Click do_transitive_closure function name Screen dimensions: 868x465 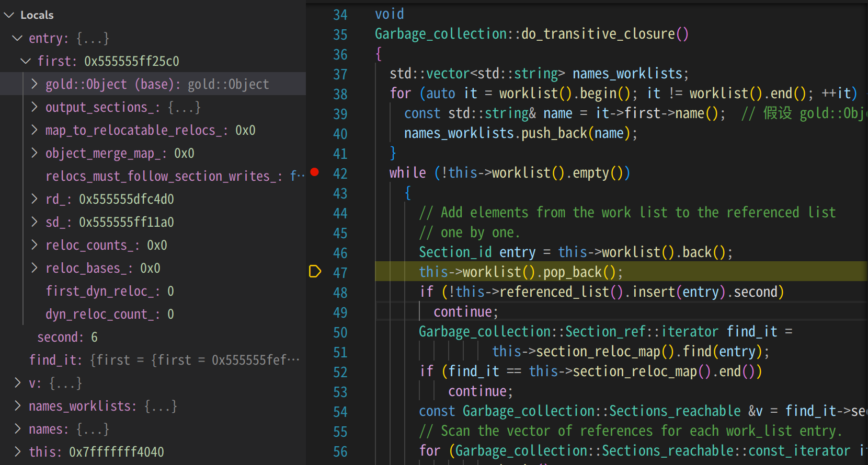pyautogui.click(x=598, y=34)
